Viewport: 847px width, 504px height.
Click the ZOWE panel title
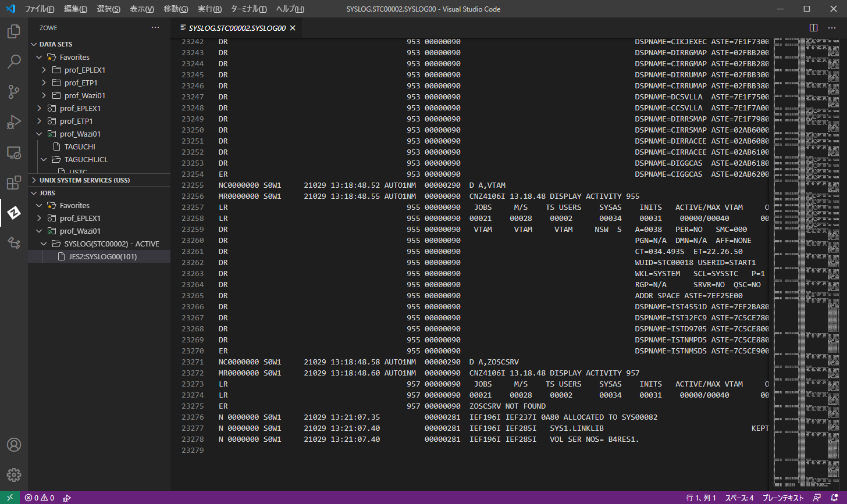tap(48, 28)
